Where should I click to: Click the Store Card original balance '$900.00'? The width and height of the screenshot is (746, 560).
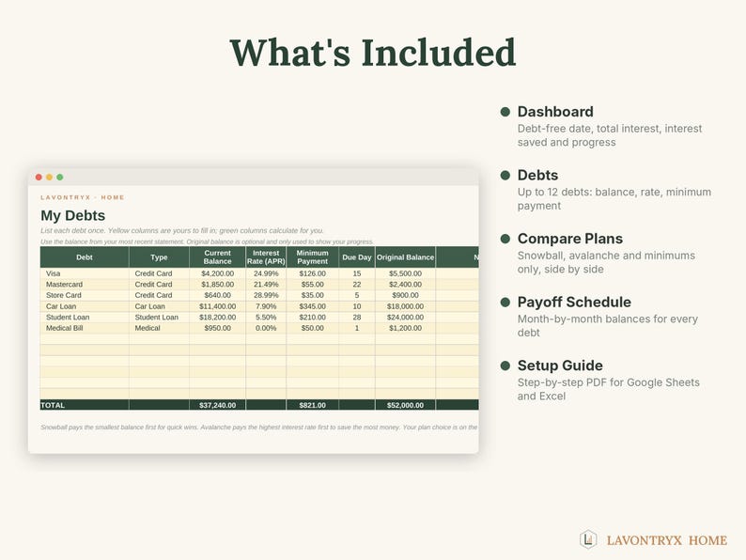coord(405,295)
